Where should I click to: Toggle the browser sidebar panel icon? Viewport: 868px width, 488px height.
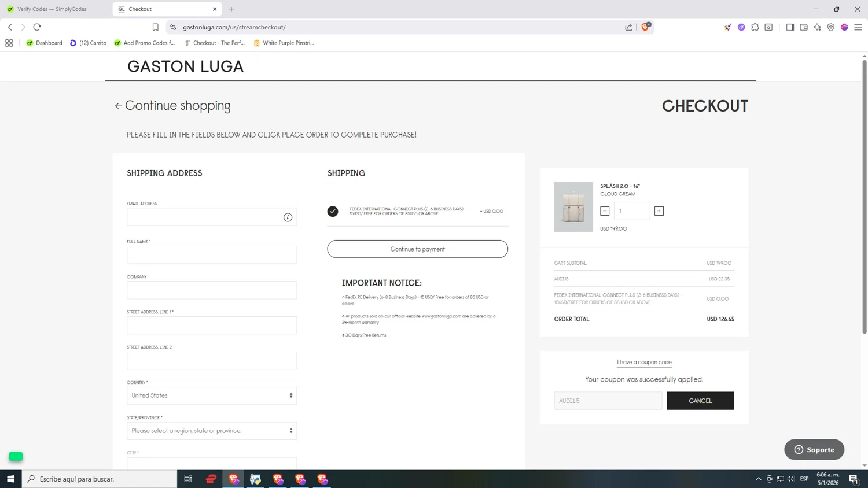pyautogui.click(x=790, y=27)
